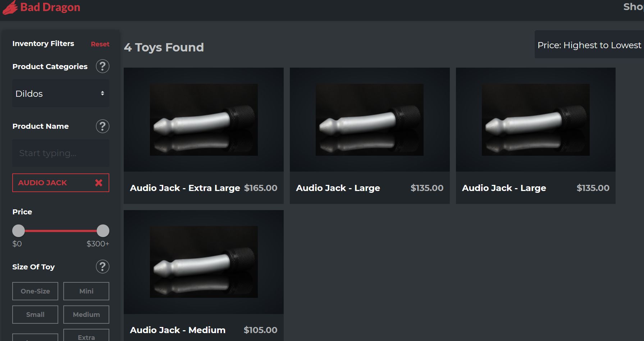Image resolution: width=644 pixels, height=341 pixels.
Task: Open the Dildos category dropdown
Action: point(60,94)
